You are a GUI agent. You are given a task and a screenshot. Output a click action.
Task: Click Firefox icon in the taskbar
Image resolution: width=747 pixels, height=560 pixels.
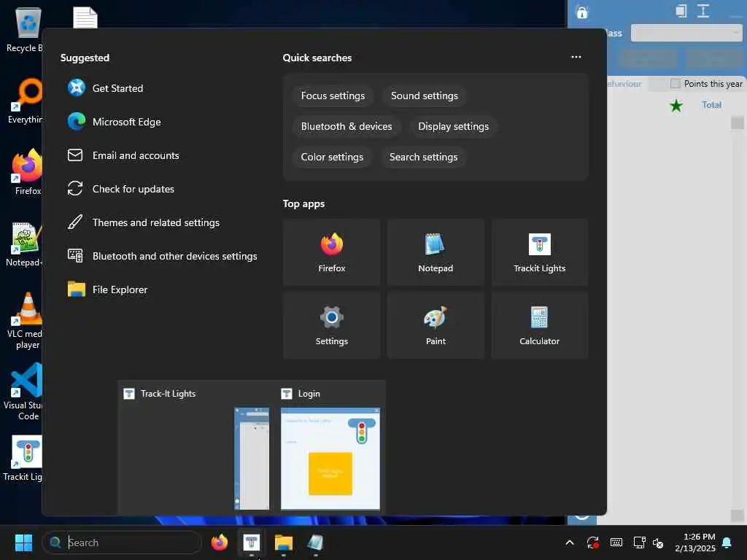[x=220, y=542]
